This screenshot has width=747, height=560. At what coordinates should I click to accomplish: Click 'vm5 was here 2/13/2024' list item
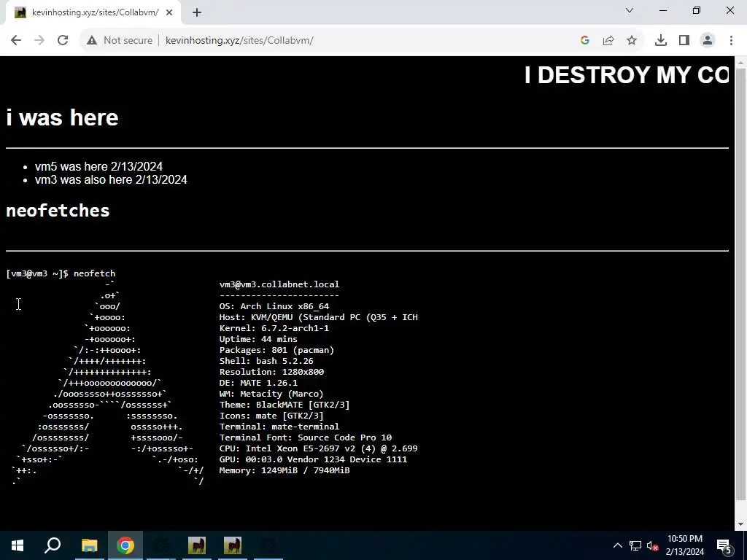point(98,166)
